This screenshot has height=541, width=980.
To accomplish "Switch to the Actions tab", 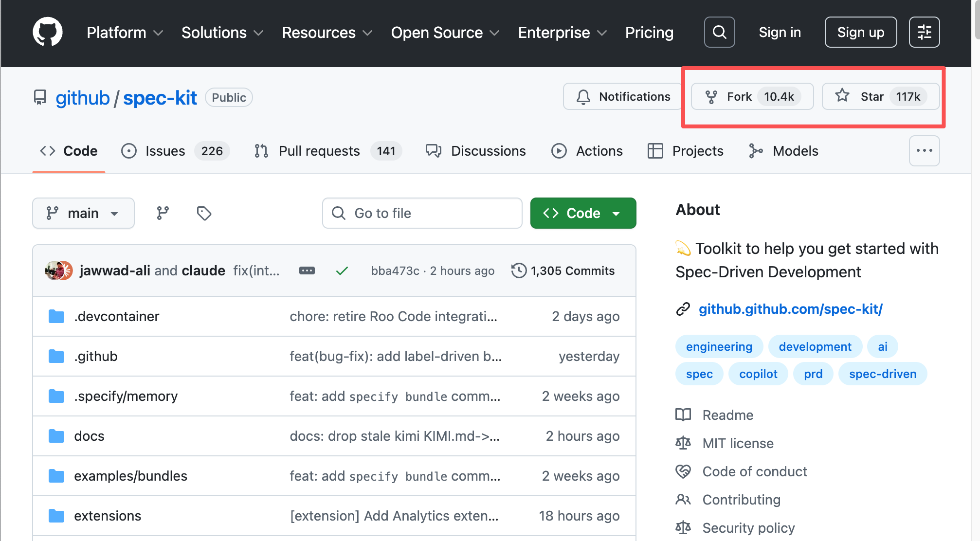I will 587,151.
